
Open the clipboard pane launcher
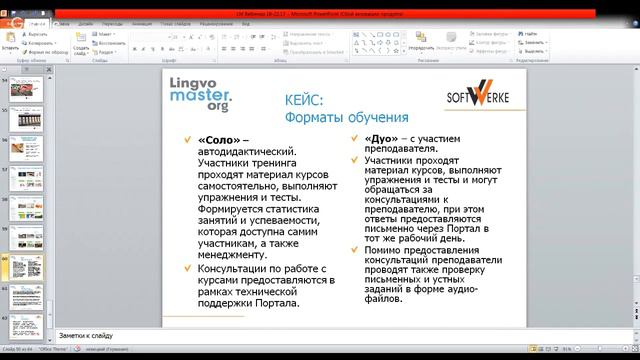click(67, 60)
